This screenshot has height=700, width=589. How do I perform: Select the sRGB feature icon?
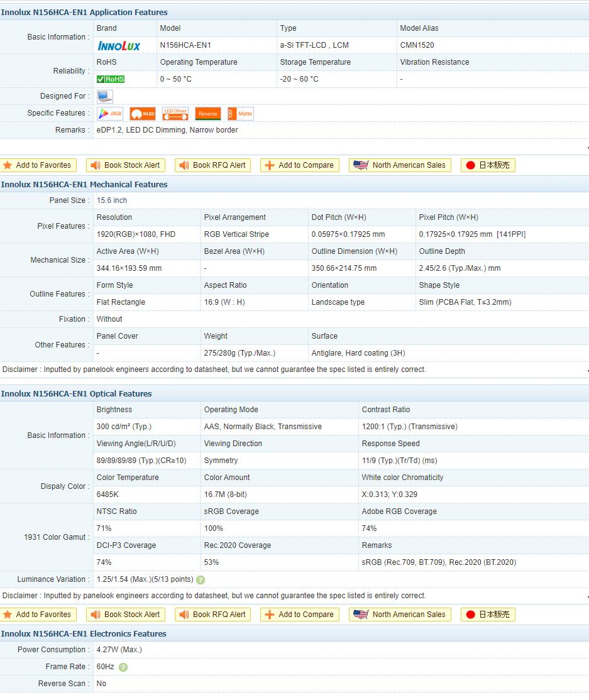pos(110,113)
